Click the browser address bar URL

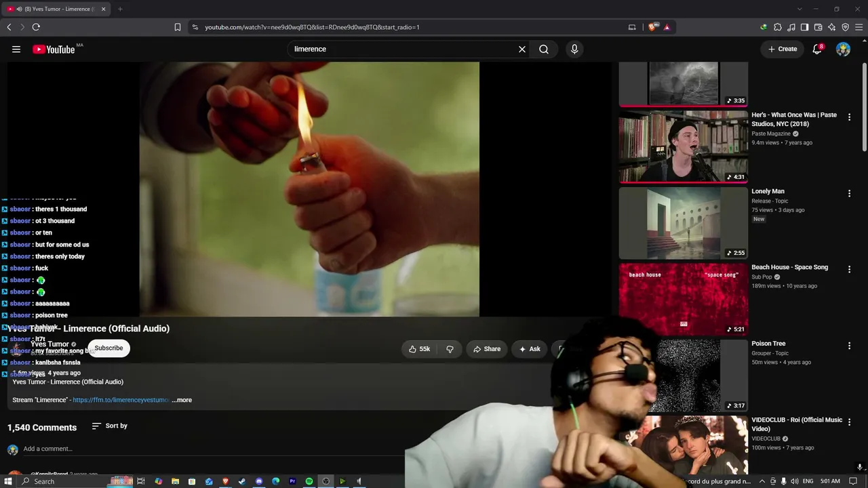click(x=312, y=27)
